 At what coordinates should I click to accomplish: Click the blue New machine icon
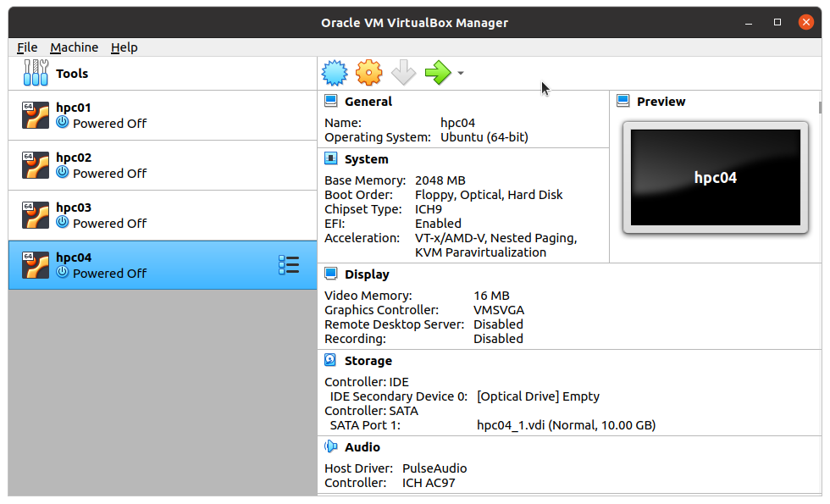coord(335,73)
